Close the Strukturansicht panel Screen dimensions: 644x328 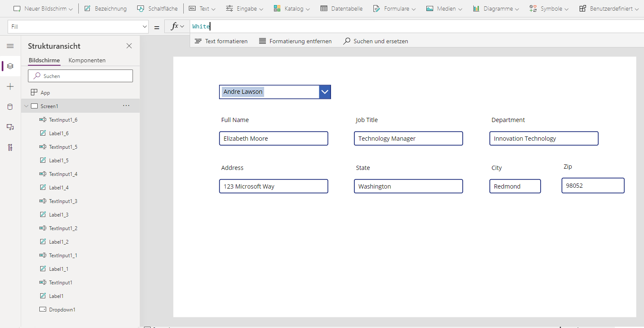(129, 46)
